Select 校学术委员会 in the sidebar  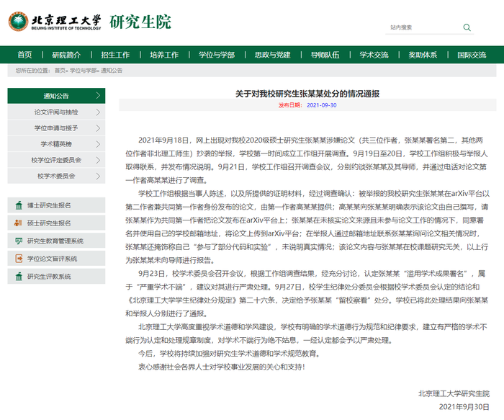[x=56, y=176]
